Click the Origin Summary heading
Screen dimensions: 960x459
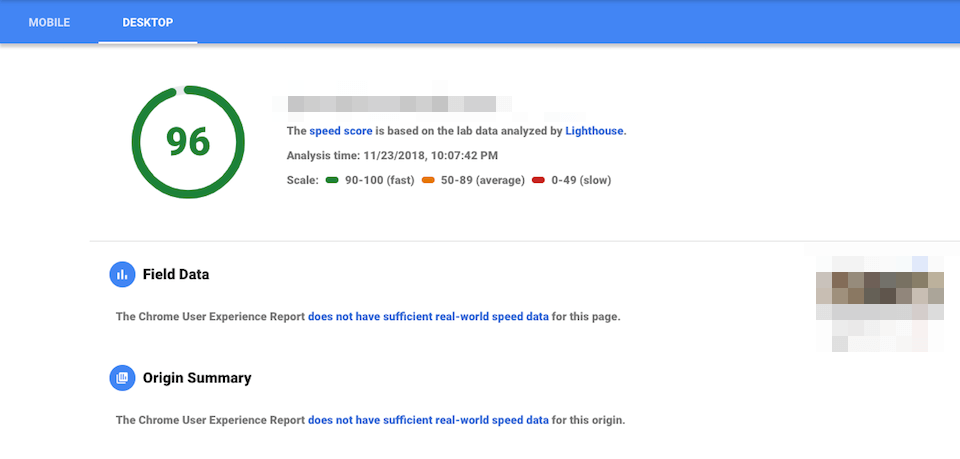tap(197, 378)
